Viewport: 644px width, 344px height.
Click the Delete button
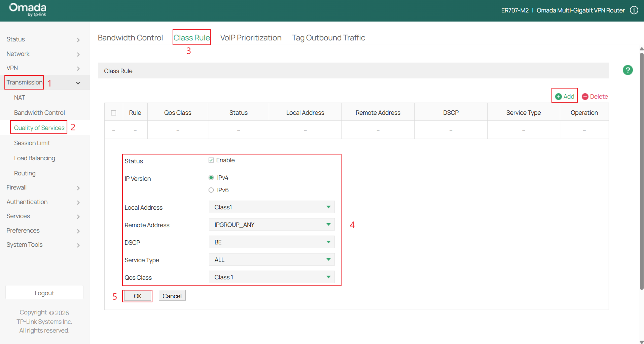point(595,97)
